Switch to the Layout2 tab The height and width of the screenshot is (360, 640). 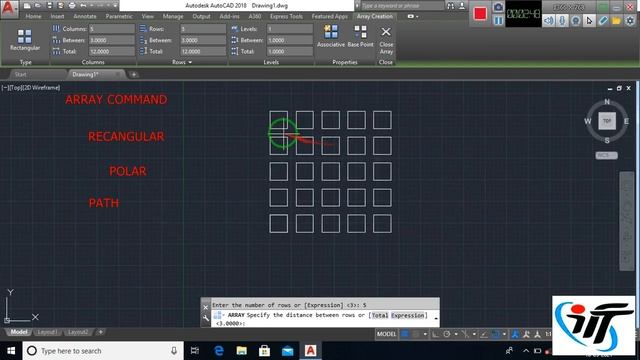[78, 332]
